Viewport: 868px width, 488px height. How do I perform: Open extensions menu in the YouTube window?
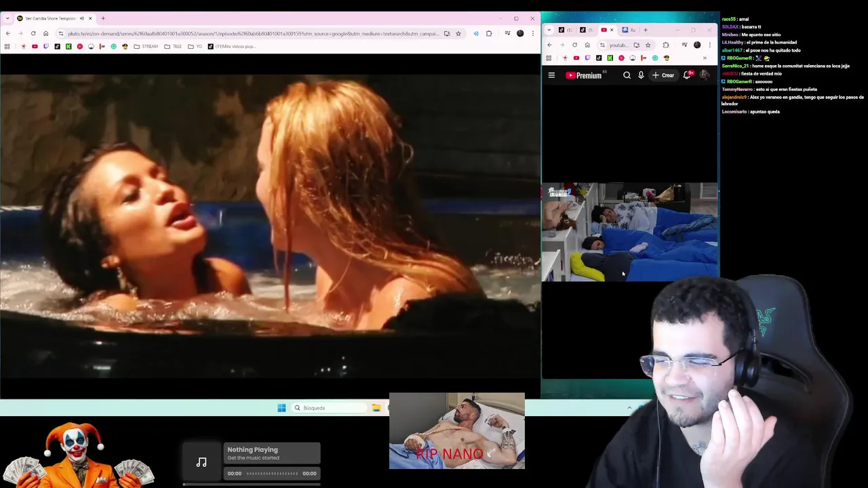click(665, 45)
